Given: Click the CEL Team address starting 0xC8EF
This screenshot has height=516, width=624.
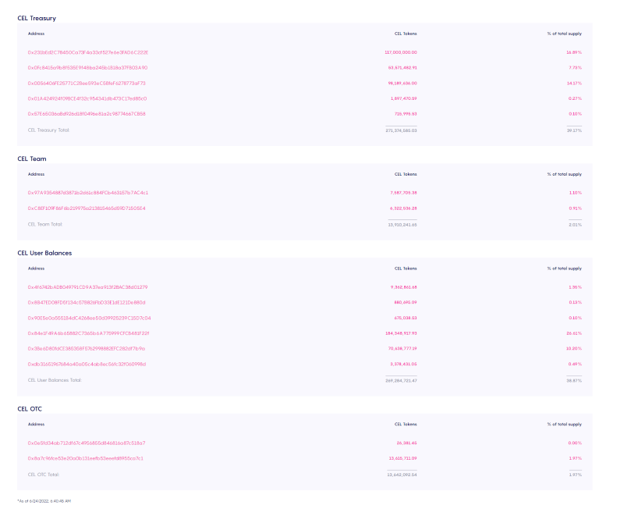Looking at the screenshot, I should point(87,208).
